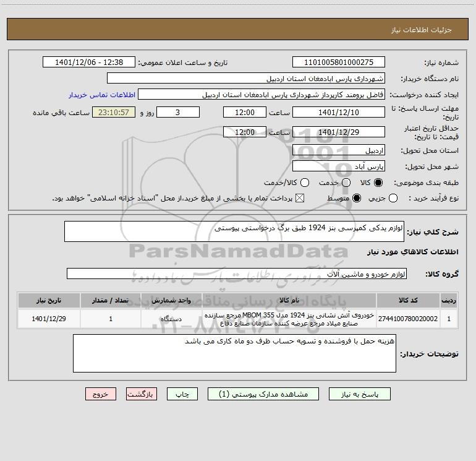The image size is (476, 461).
Task: Toggle the اسناد خزانه اسلامی payment checkbox
Action: tap(300, 198)
